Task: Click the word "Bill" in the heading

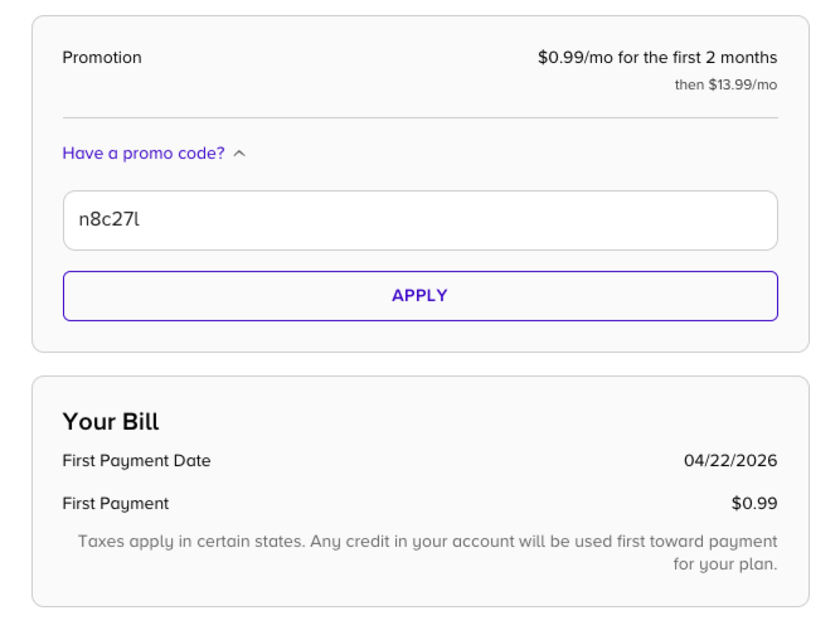Action: pos(141,421)
